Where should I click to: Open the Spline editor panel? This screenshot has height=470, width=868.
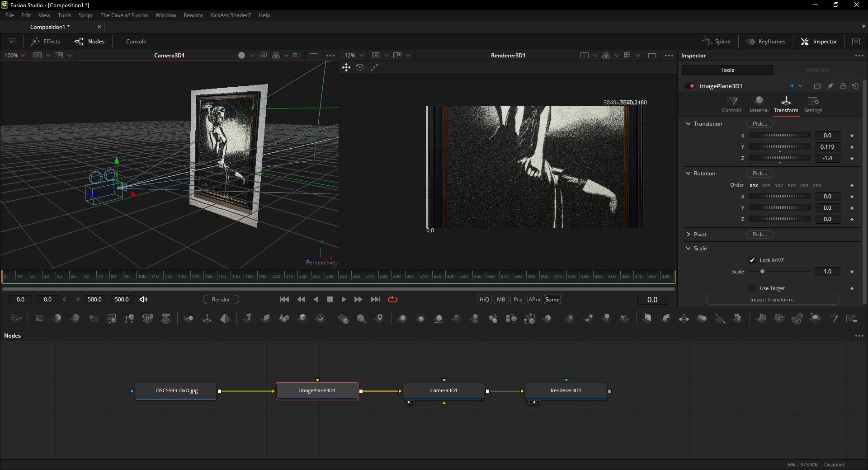click(716, 41)
